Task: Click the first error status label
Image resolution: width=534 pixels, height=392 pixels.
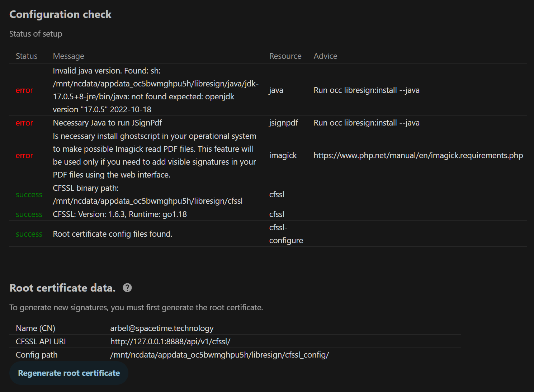Action: point(24,90)
